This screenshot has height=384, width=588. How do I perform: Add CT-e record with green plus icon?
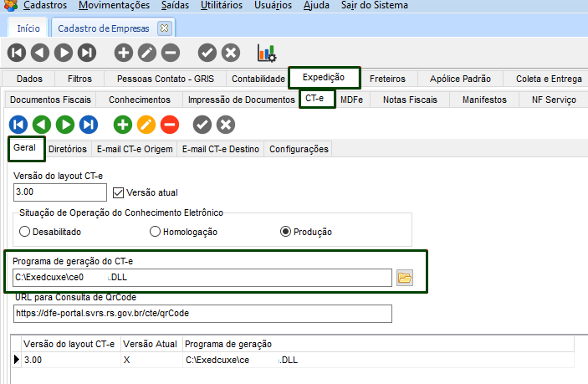click(123, 125)
